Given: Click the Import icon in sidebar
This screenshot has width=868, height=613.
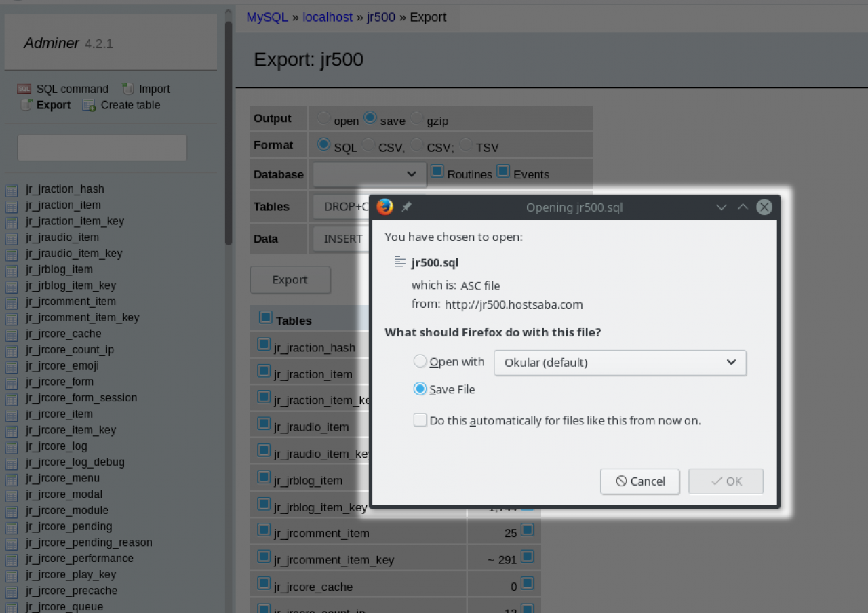Looking at the screenshot, I should (128, 89).
